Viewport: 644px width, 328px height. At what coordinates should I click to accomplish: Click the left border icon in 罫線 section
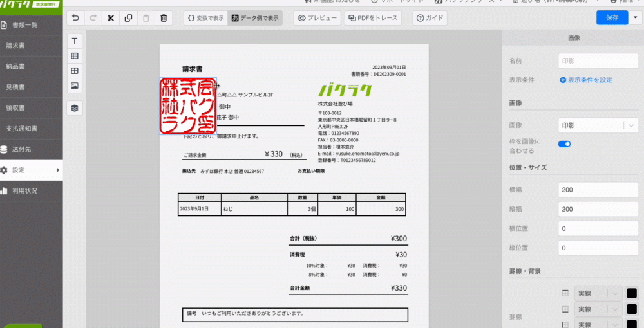pyautogui.click(x=565, y=324)
